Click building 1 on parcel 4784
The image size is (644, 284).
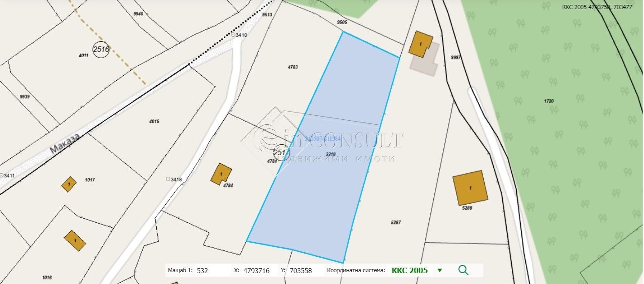coord(221,174)
